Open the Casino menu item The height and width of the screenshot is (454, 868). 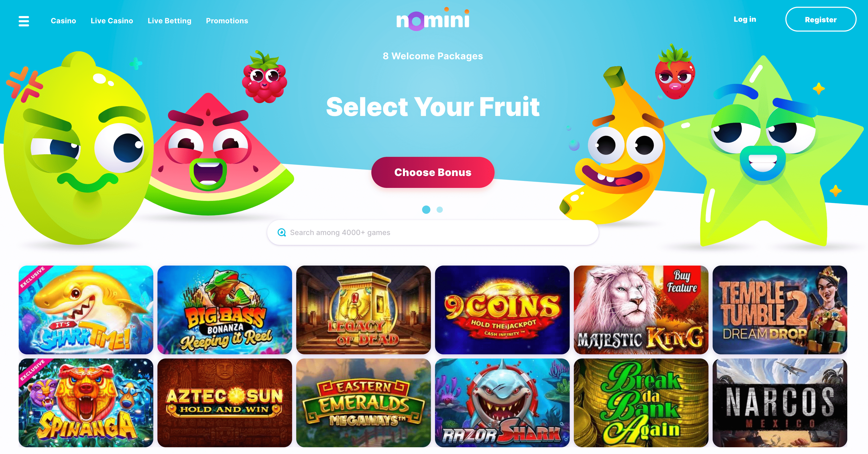click(x=63, y=21)
